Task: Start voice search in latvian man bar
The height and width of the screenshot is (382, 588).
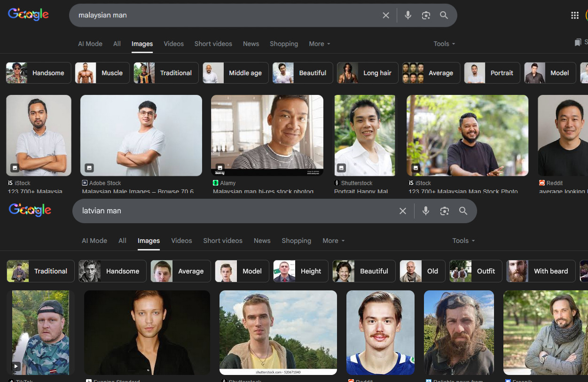Action: coord(426,211)
